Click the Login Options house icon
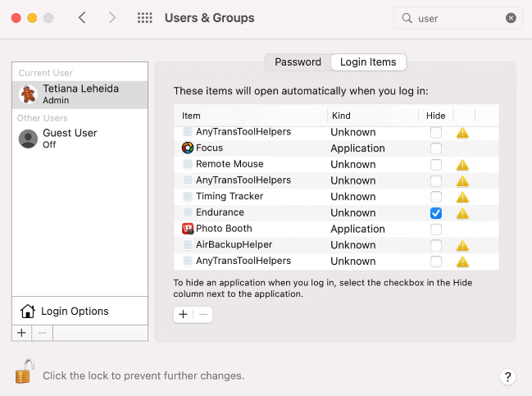The width and height of the screenshot is (532, 396). tap(28, 311)
